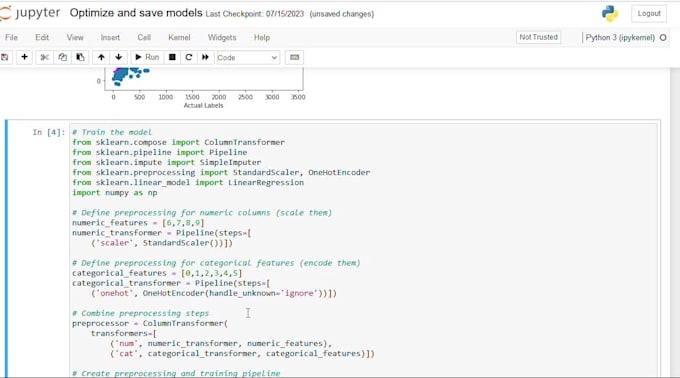Click the '# Combine preprocessing steps' comment
The width and height of the screenshot is (680, 378).
pyautogui.click(x=141, y=313)
